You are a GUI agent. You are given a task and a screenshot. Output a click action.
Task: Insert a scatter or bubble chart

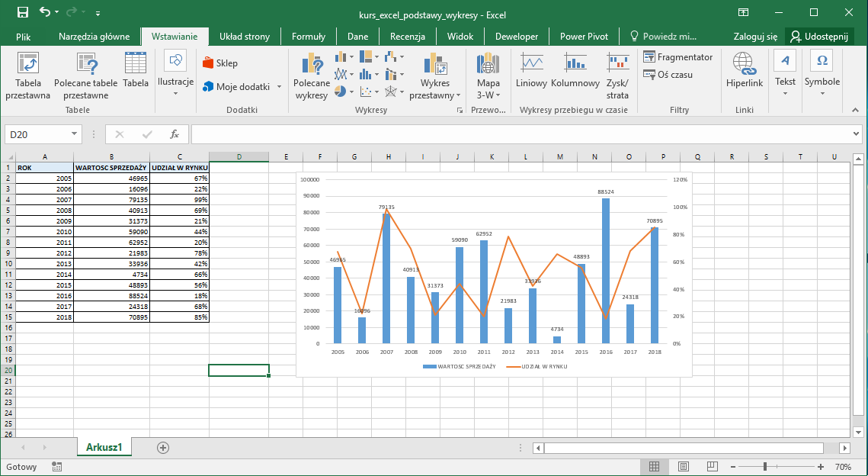(x=366, y=91)
